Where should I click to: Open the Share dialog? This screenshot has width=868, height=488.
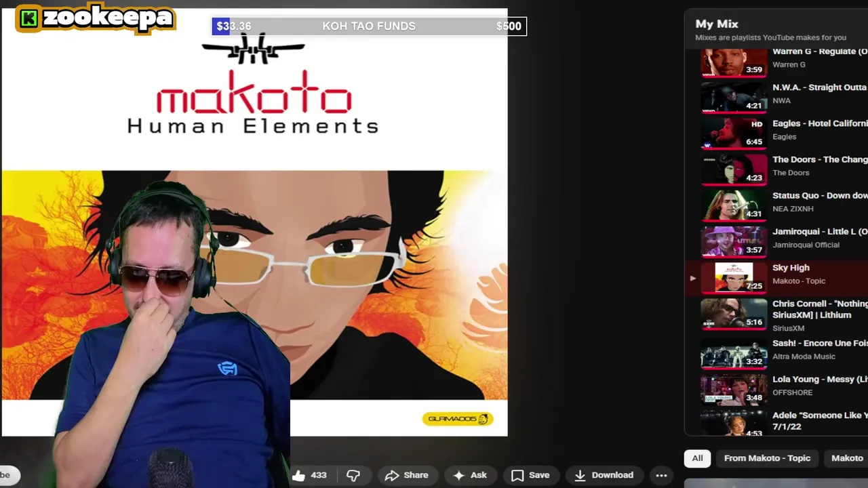[407, 475]
